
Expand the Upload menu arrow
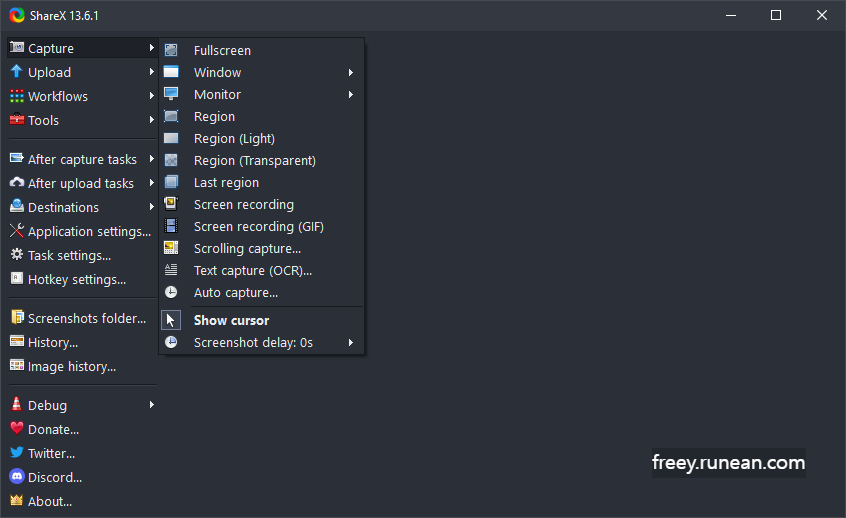click(152, 72)
